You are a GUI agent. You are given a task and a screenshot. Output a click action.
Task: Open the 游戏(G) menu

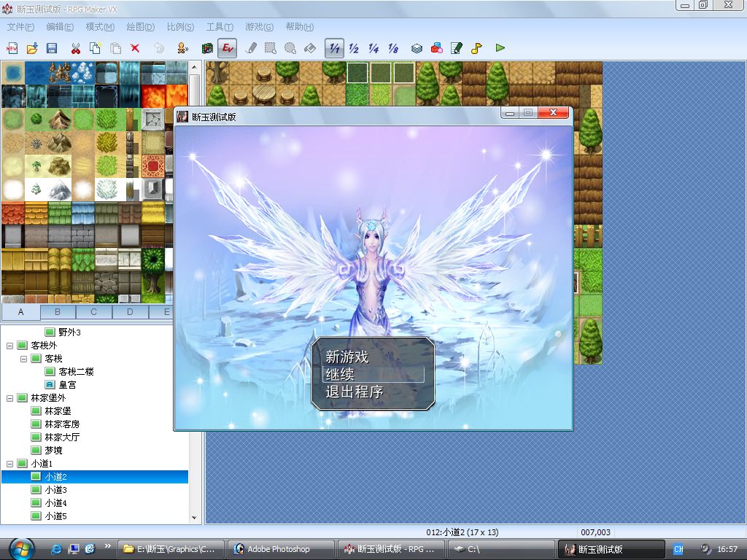click(259, 27)
